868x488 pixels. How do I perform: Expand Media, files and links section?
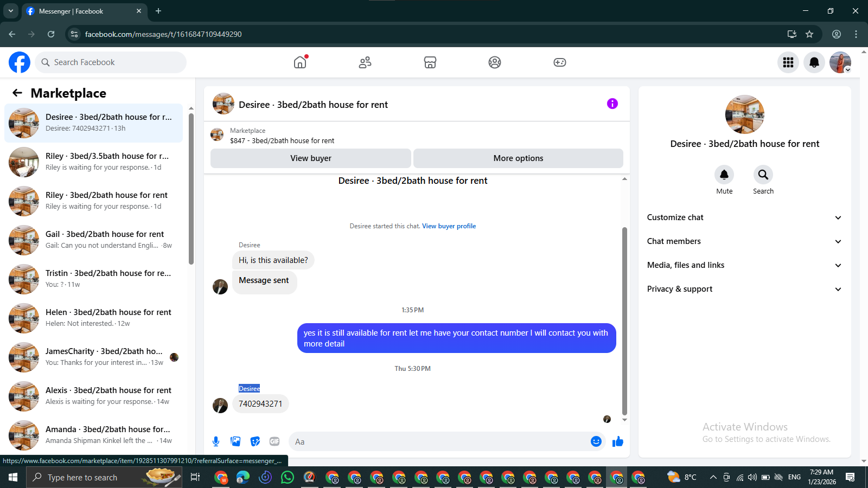click(x=744, y=265)
